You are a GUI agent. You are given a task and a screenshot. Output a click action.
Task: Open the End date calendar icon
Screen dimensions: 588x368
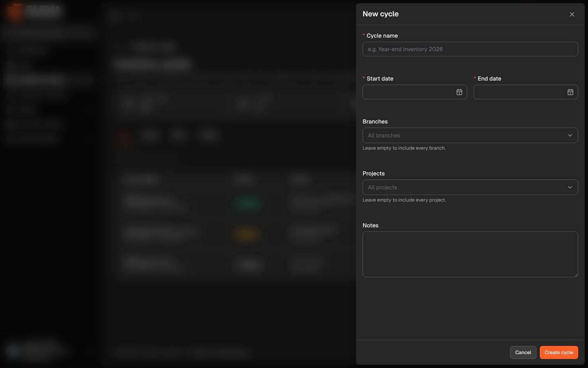[570, 92]
